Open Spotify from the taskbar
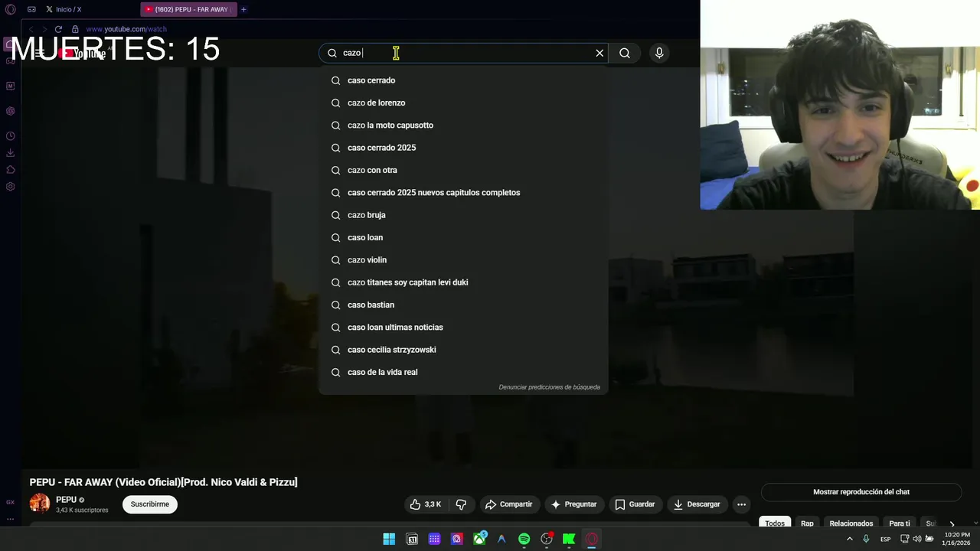 [x=524, y=539]
